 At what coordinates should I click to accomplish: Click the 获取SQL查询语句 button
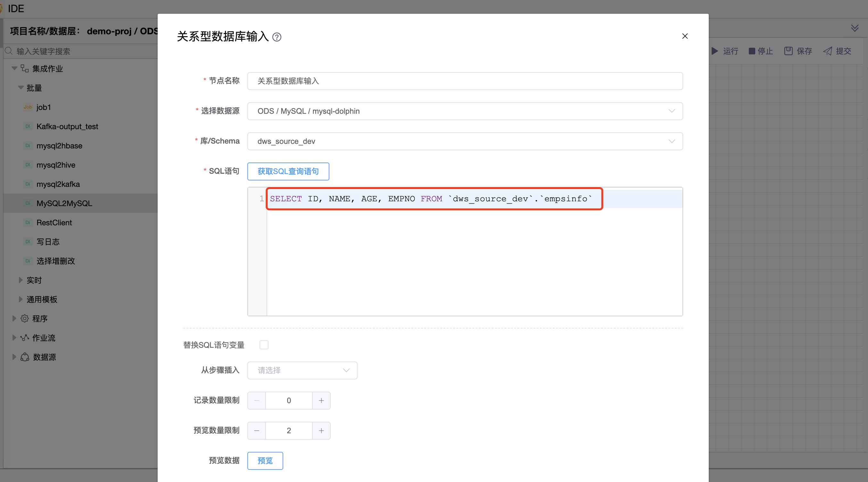288,171
